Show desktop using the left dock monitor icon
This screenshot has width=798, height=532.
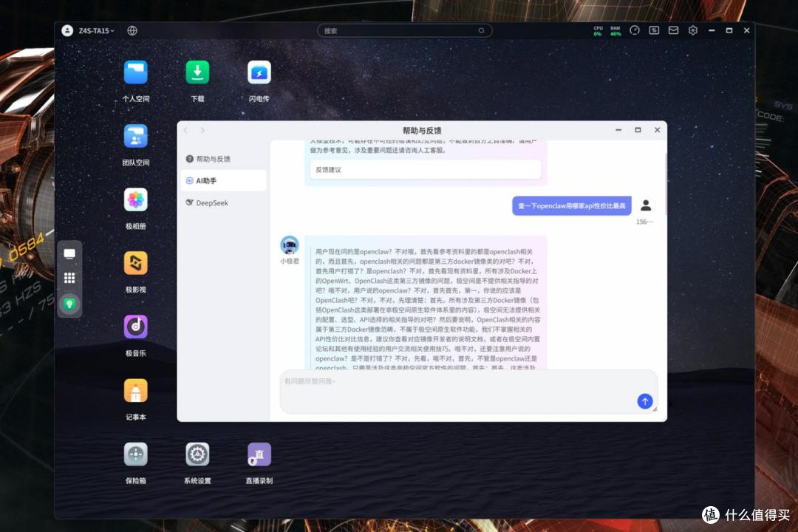point(69,253)
